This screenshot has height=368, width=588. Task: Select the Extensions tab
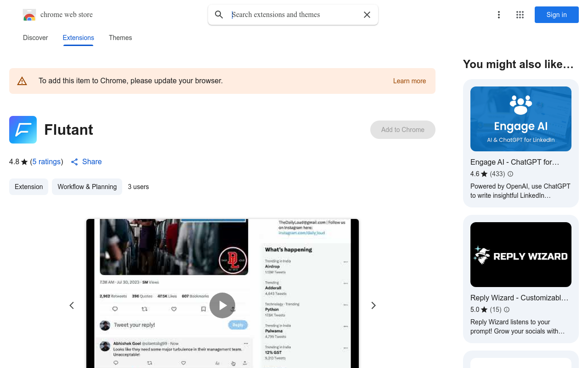coord(79,38)
